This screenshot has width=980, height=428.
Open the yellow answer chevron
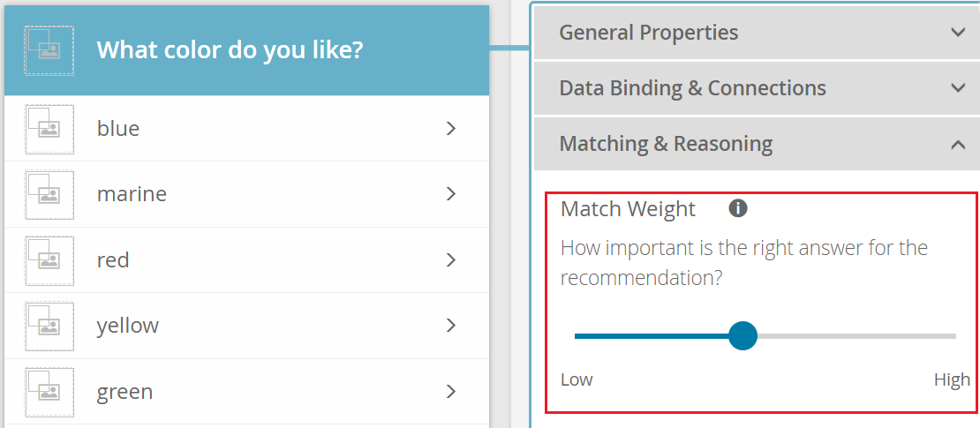pos(451,326)
